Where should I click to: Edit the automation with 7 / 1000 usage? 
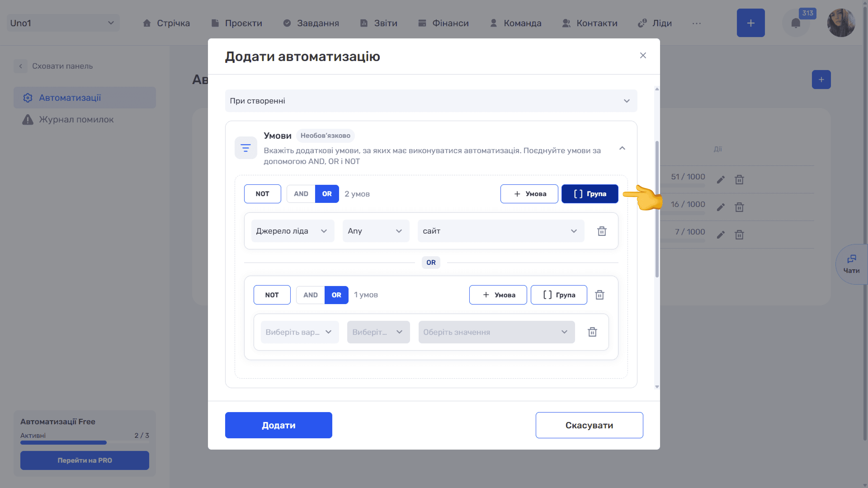720,235
